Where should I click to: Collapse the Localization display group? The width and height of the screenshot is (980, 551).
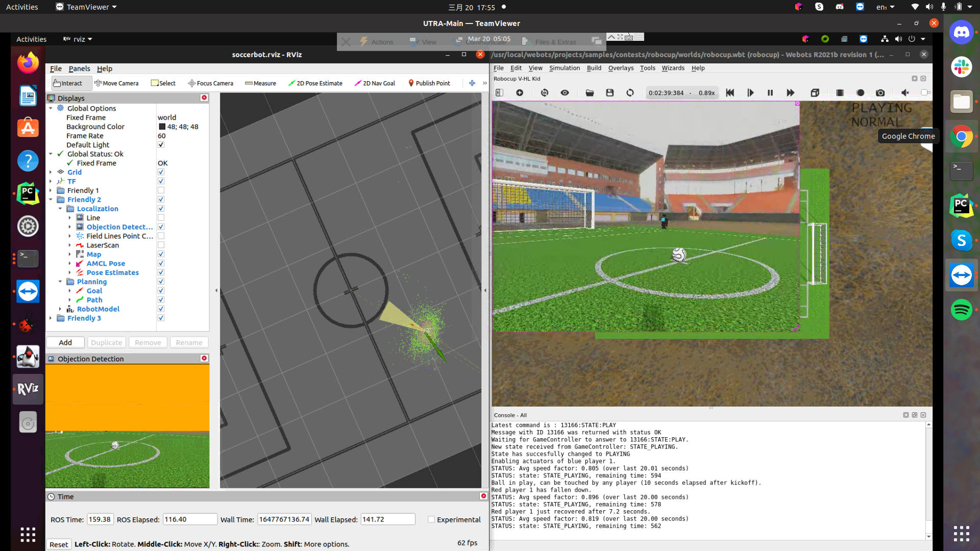click(60, 209)
